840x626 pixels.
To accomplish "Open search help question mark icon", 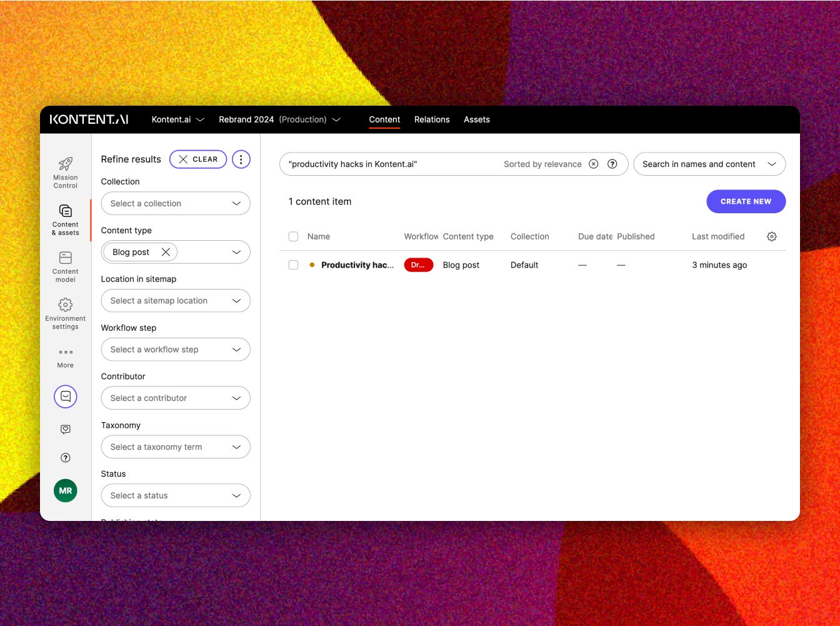I will point(612,164).
